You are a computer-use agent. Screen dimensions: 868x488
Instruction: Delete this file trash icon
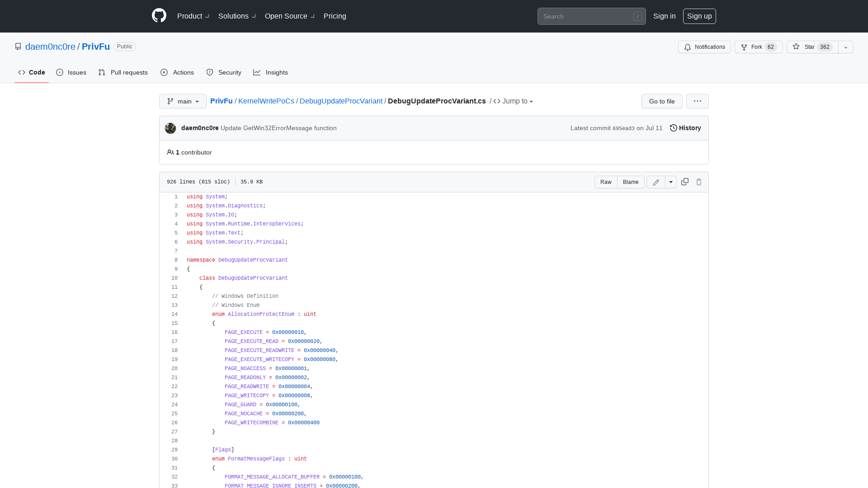coord(699,182)
